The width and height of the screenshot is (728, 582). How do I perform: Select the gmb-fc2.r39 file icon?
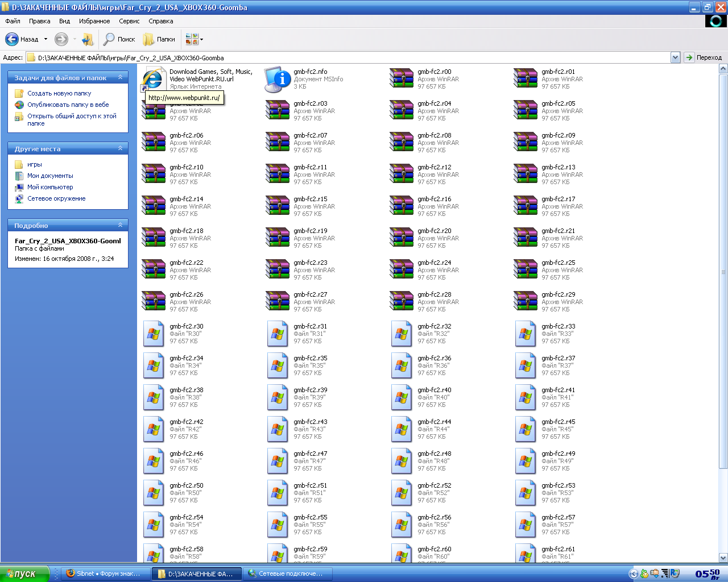point(278,398)
